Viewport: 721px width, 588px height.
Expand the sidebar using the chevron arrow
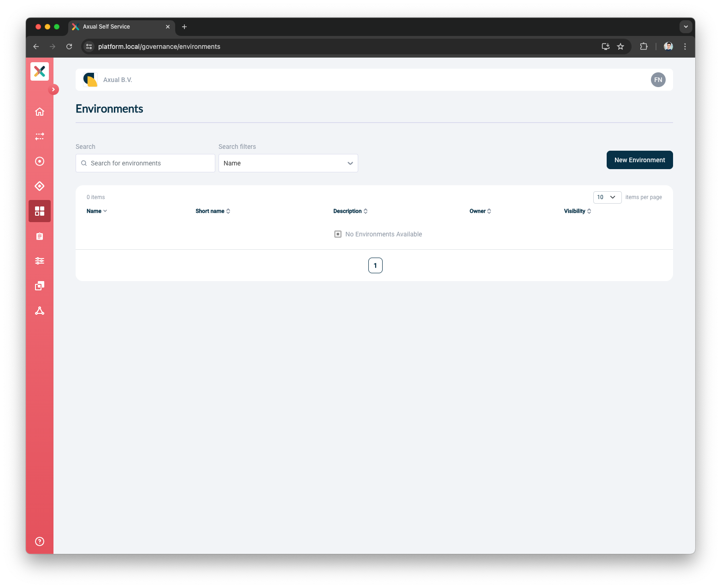54,89
